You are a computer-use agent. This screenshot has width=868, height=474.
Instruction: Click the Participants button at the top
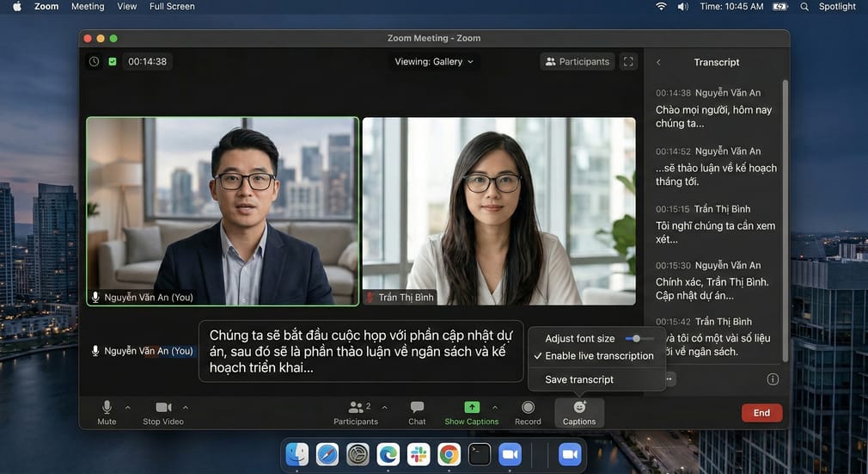(x=577, y=62)
